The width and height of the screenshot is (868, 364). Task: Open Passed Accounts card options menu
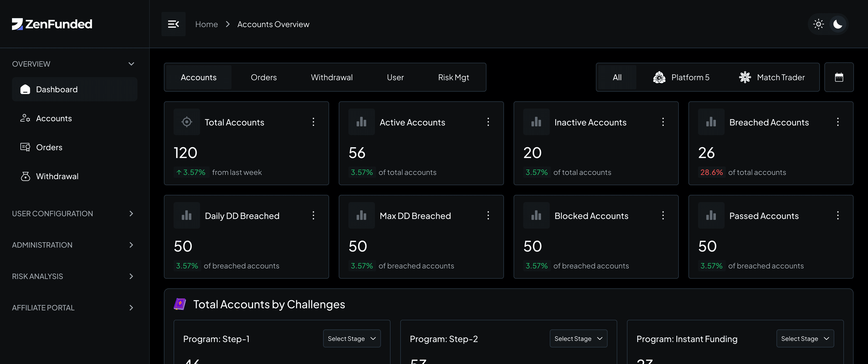click(838, 215)
